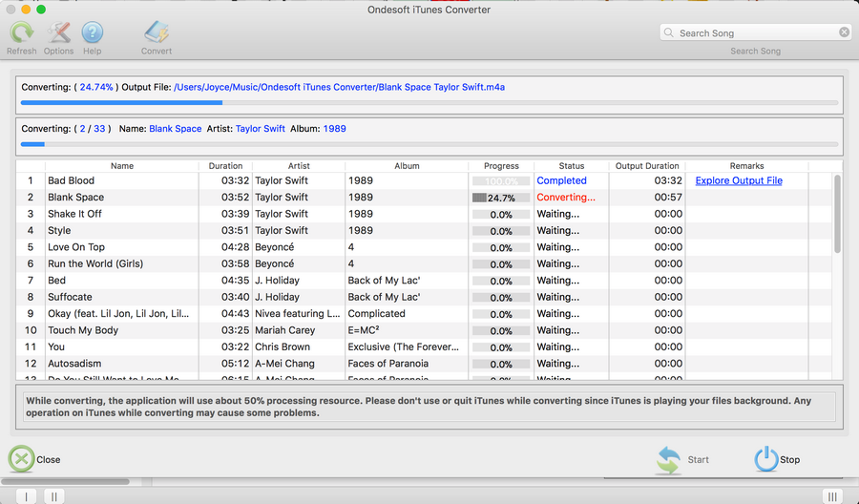Image resolution: width=859 pixels, height=504 pixels.
Task: Click the red Converting... status cell
Action: [x=566, y=198]
